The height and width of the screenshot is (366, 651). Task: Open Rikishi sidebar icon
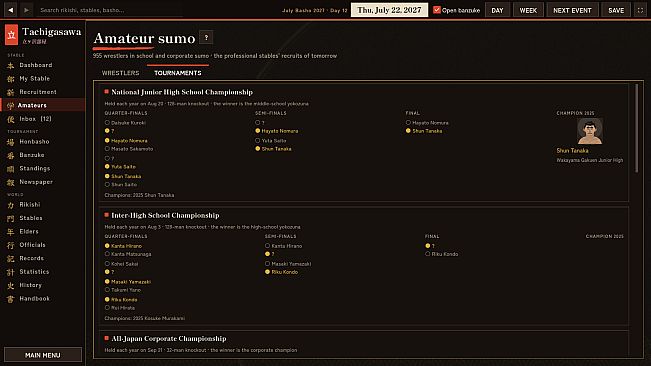tap(10, 205)
